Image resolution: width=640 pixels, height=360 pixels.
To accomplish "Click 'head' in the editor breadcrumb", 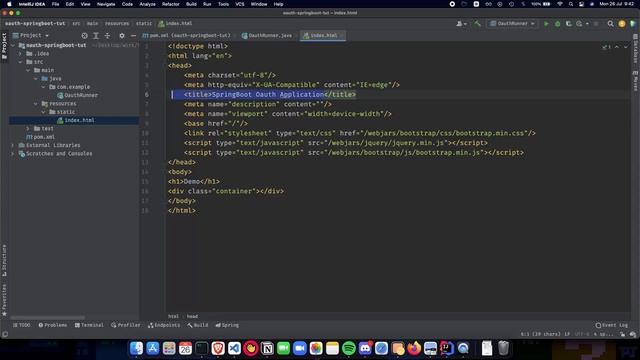I will pyautogui.click(x=192, y=316).
